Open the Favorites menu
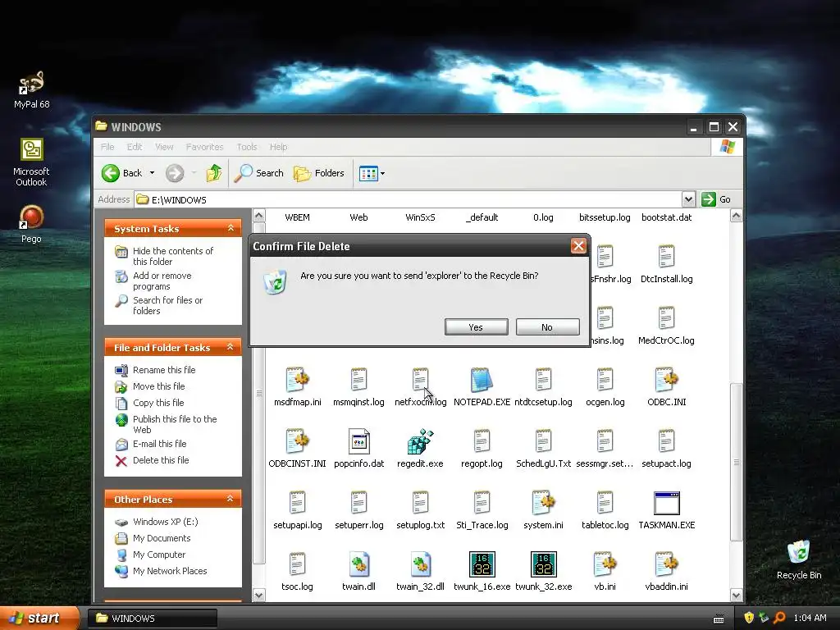Screen dimensions: 840x630 [204, 147]
